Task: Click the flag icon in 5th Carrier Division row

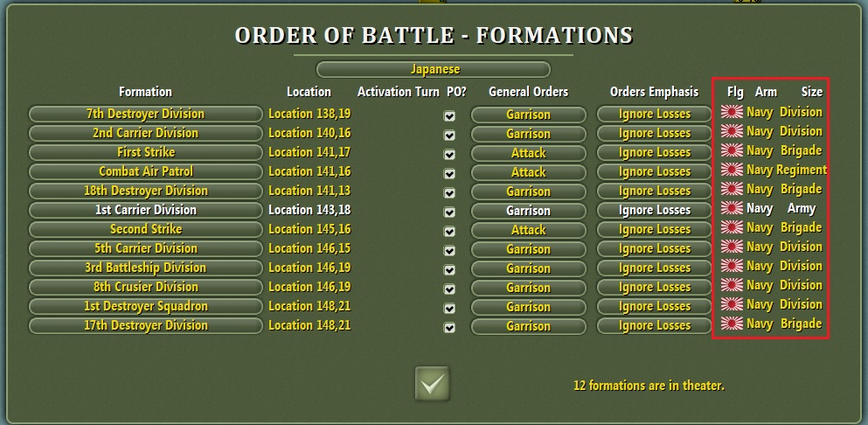Action: coord(732,247)
